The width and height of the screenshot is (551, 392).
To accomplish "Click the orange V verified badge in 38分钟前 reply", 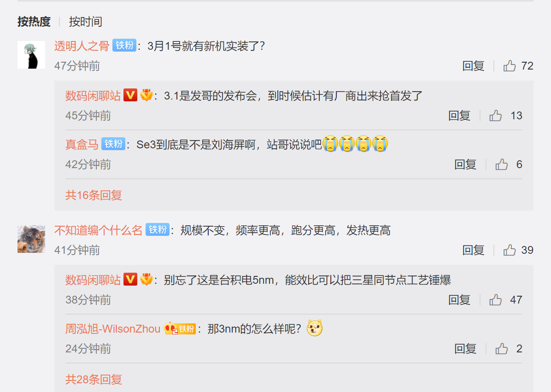I will click(130, 280).
